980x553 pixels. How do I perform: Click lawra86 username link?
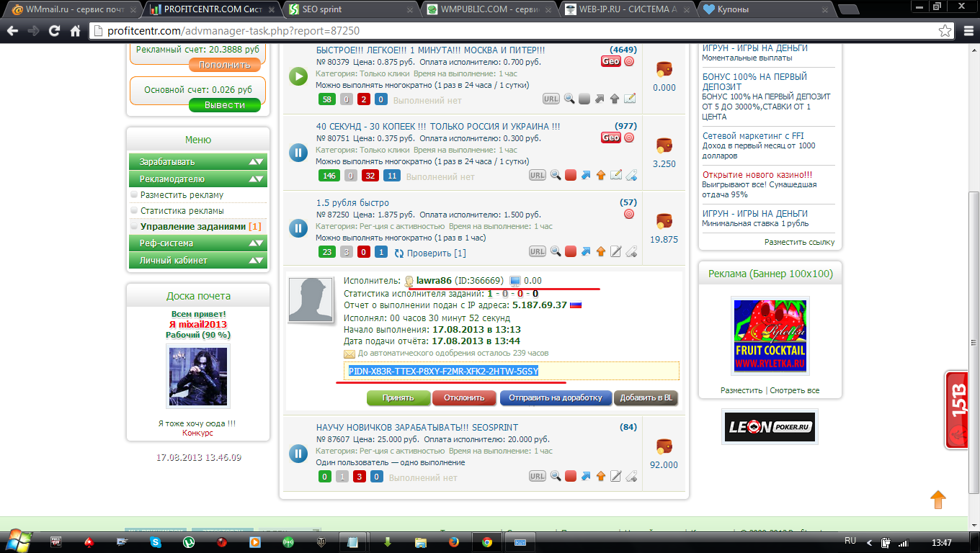tap(434, 280)
